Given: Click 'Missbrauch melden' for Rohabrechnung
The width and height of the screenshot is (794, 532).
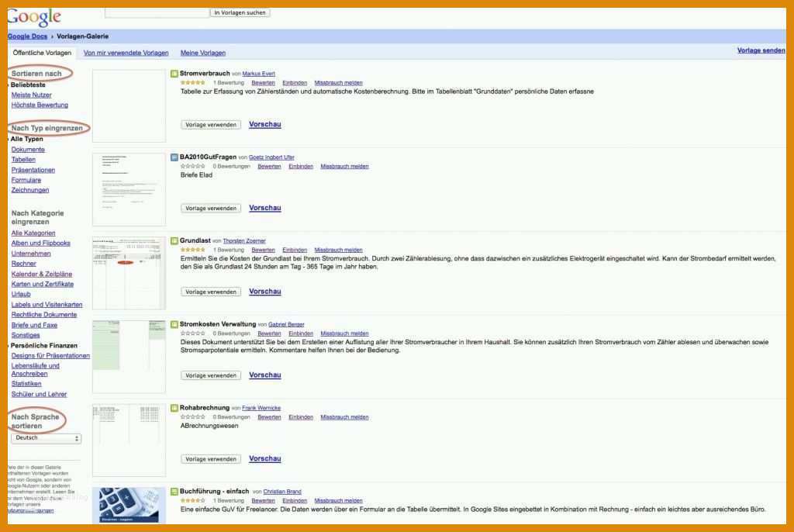Looking at the screenshot, I should tap(344, 417).
